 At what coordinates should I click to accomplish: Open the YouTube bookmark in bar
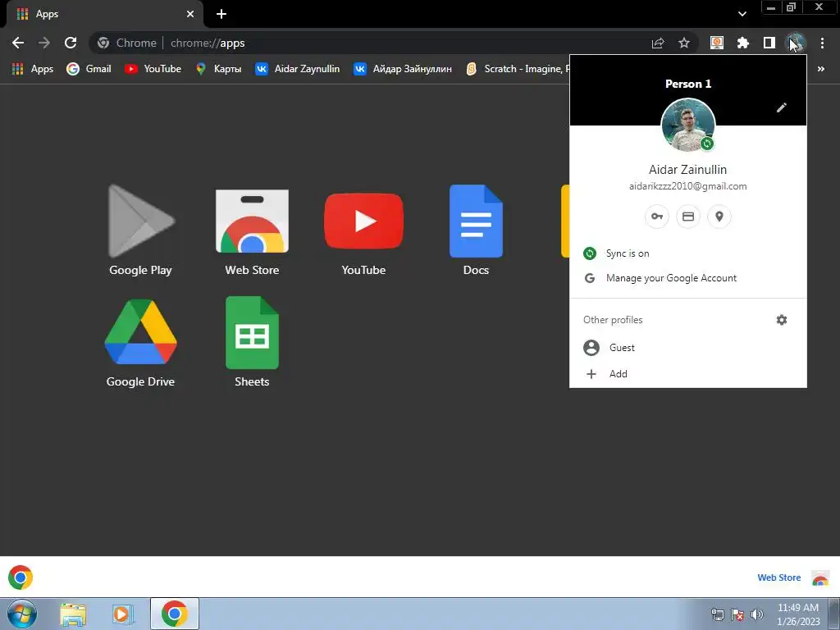point(153,69)
